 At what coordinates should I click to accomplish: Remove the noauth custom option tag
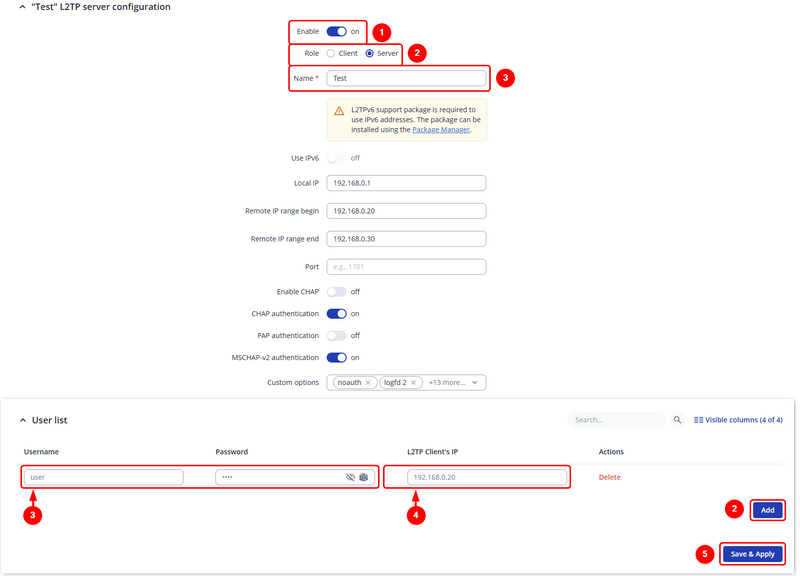click(x=368, y=383)
